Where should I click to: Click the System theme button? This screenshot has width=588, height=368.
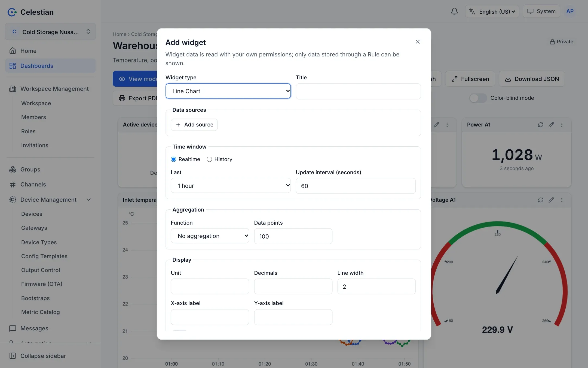point(541,11)
